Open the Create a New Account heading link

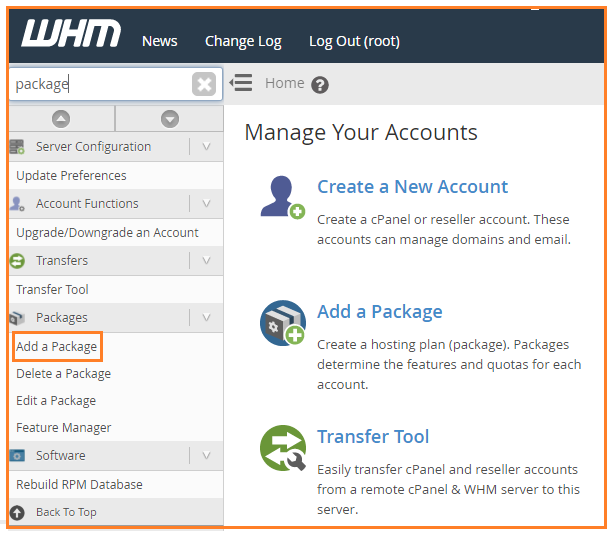(x=413, y=187)
